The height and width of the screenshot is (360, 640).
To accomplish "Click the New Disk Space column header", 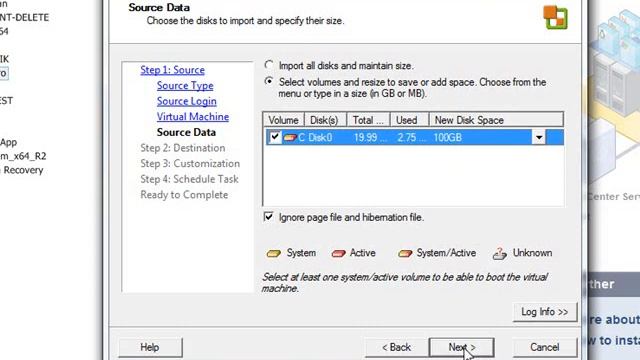I will [496, 120].
